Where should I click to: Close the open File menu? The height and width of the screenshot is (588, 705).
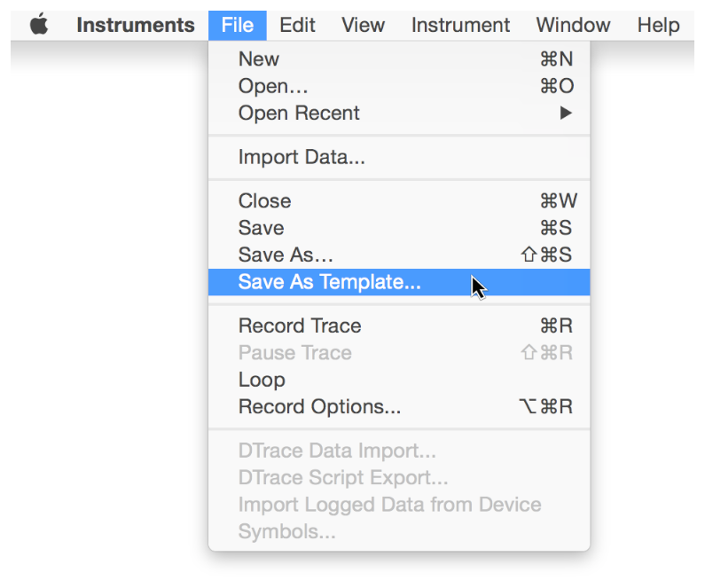(238, 25)
